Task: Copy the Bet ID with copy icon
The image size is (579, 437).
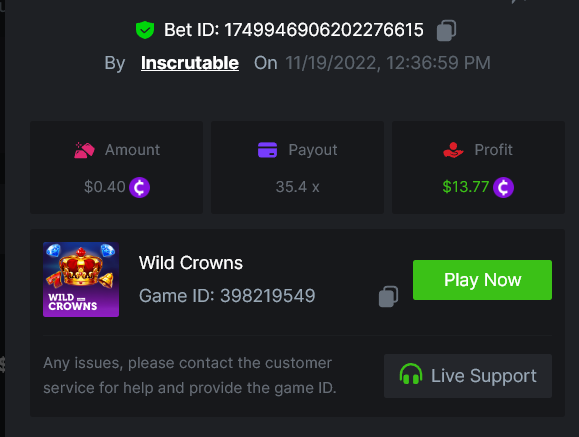Action: click(x=446, y=30)
